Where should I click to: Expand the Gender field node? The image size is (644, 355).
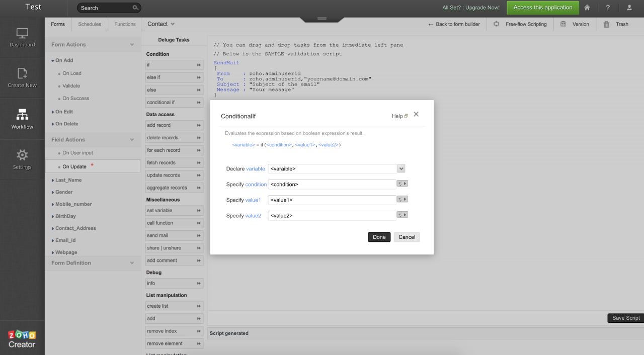coord(53,192)
